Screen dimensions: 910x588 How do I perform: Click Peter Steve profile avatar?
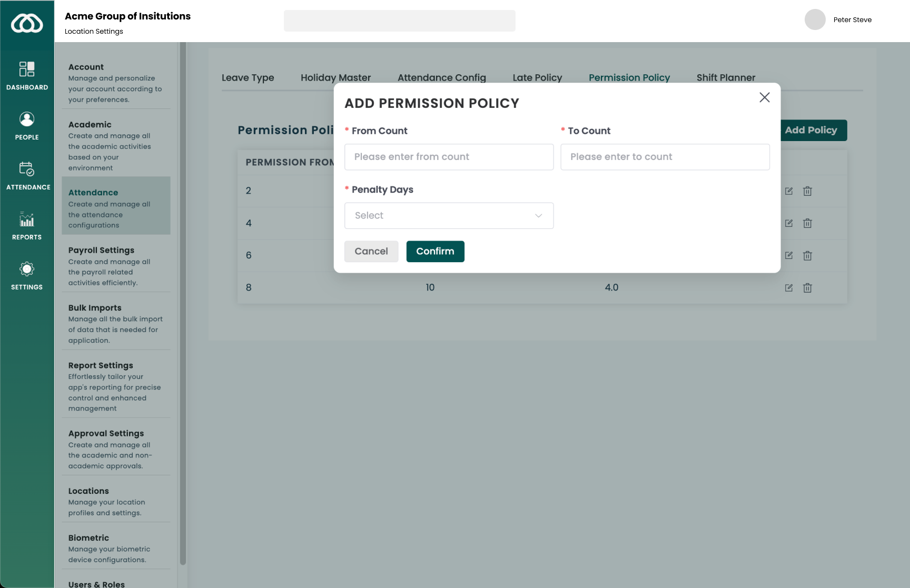point(815,20)
